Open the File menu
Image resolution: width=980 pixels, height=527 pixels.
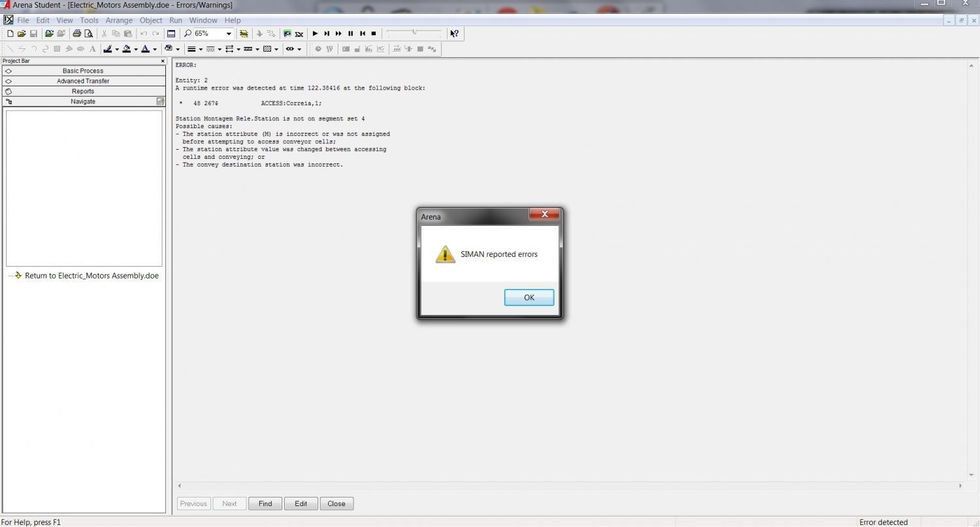pos(23,20)
